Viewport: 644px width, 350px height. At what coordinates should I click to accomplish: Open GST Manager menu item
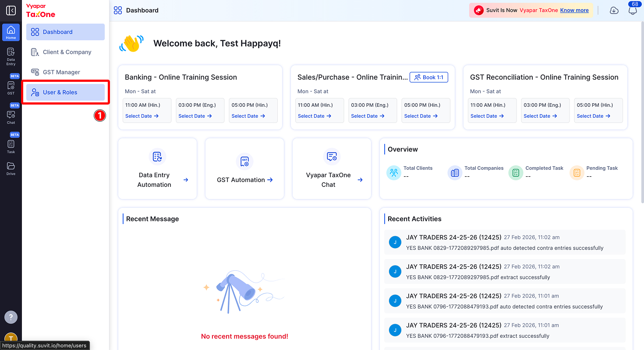pyautogui.click(x=65, y=72)
